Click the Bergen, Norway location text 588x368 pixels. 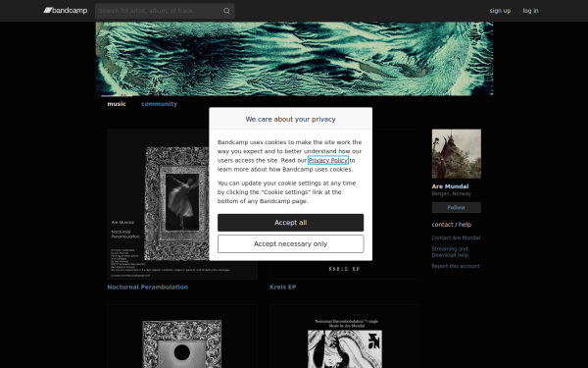point(452,193)
